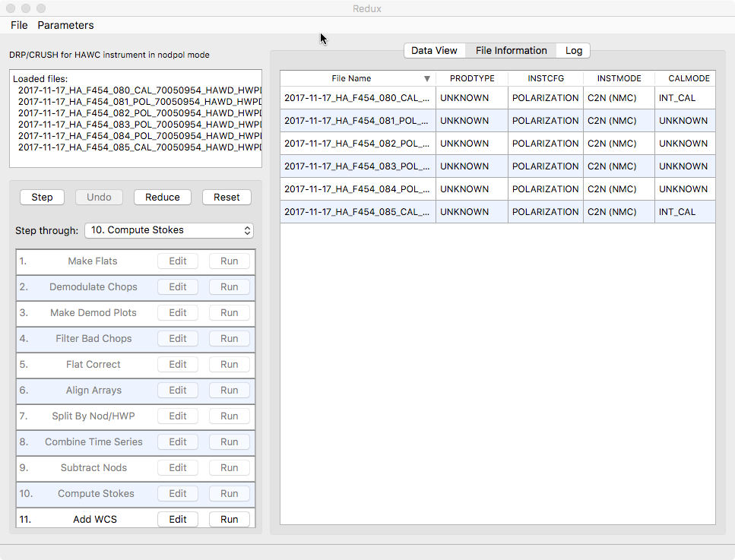Click loaded file 083_POL in file list
The width and height of the screenshot is (735, 560).
[140, 124]
